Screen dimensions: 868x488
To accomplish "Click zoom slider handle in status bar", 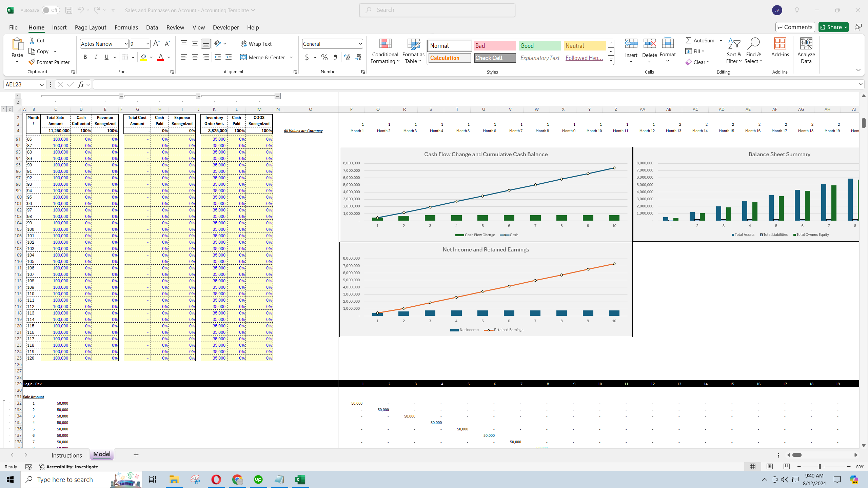I will coord(820,467).
